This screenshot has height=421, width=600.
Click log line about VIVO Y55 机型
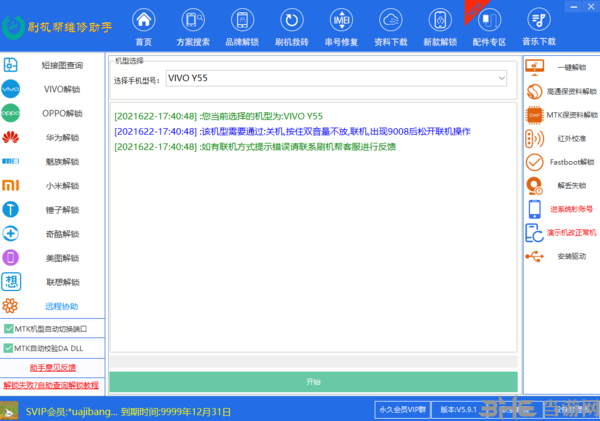[218, 116]
